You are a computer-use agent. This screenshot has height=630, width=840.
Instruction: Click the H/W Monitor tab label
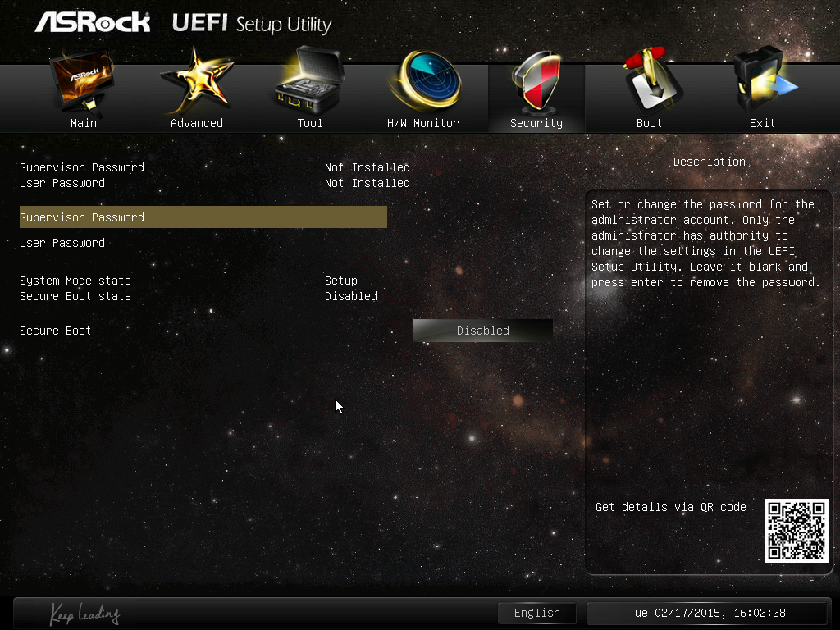pos(422,123)
